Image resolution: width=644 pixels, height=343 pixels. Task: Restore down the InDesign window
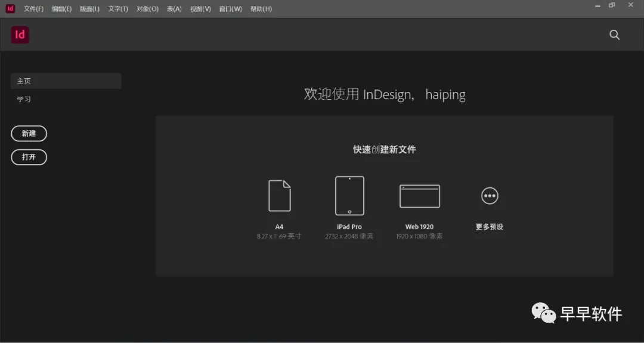612,5
